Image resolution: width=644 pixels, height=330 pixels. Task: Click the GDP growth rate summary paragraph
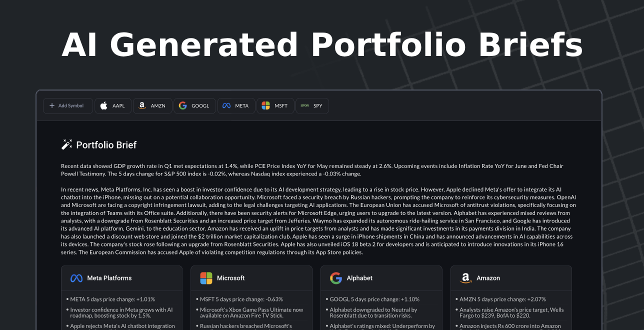coord(312,170)
